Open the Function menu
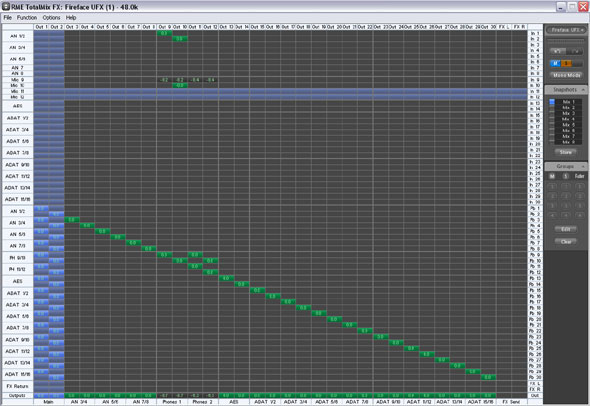Viewport: 590px width, 406px height. pos(27,18)
